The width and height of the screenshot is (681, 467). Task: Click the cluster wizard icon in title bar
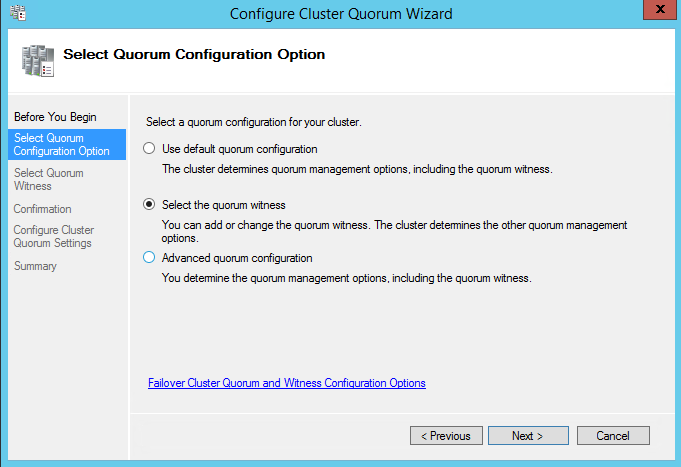coord(18,13)
